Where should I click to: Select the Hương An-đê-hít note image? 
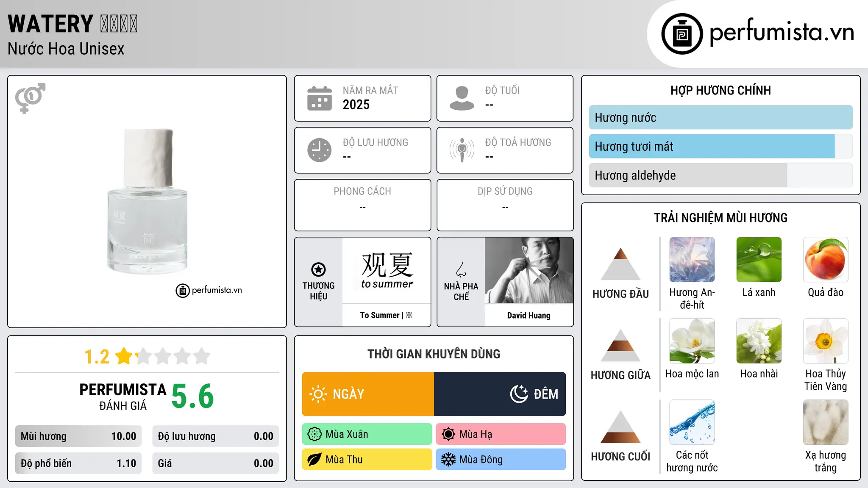pyautogui.click(x=692, y=260)
